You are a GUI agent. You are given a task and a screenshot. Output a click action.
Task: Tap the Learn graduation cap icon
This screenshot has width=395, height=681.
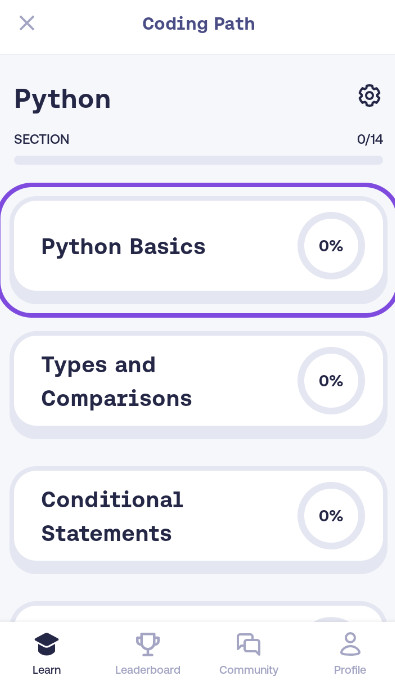tap(46, 644)
